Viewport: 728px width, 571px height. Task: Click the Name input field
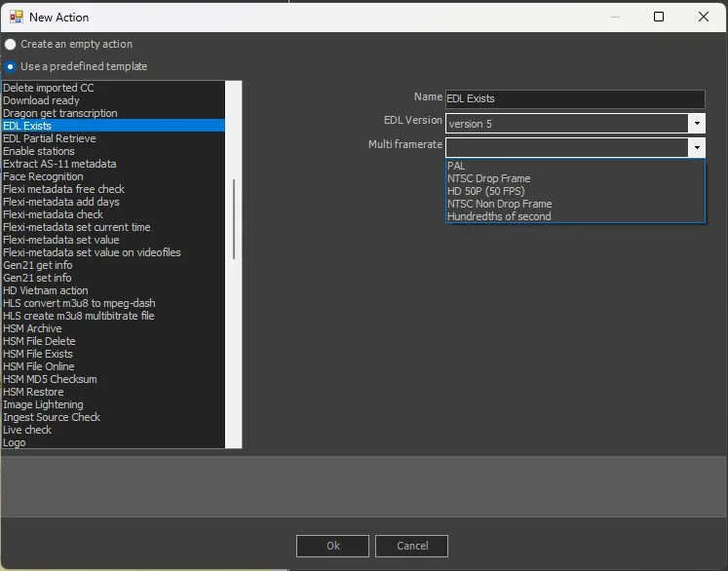(x=574, y=98)
